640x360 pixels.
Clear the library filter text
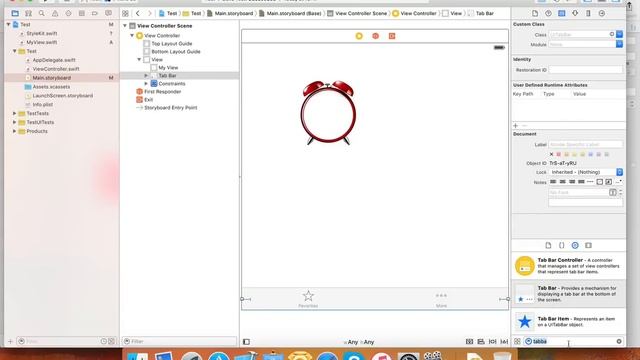pyautogui.click(x=619, y=341)
